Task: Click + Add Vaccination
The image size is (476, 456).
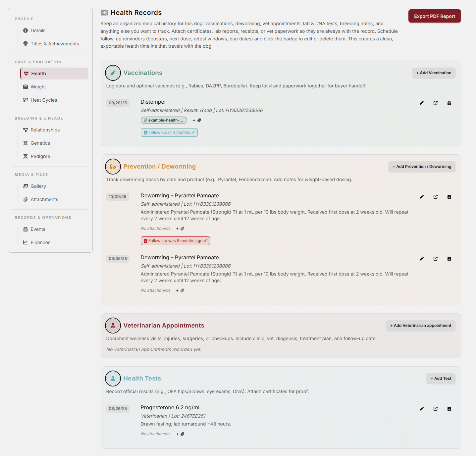Action: pos(433,73)
